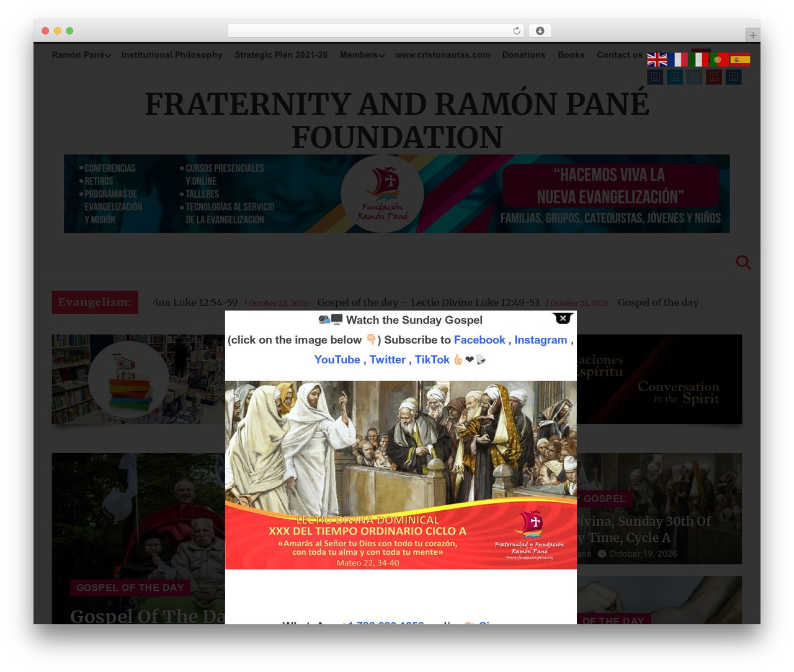This screenshot has width=794, height=672.
Task: Click the October 19, 2026 post date
Action: coord(643,554)
